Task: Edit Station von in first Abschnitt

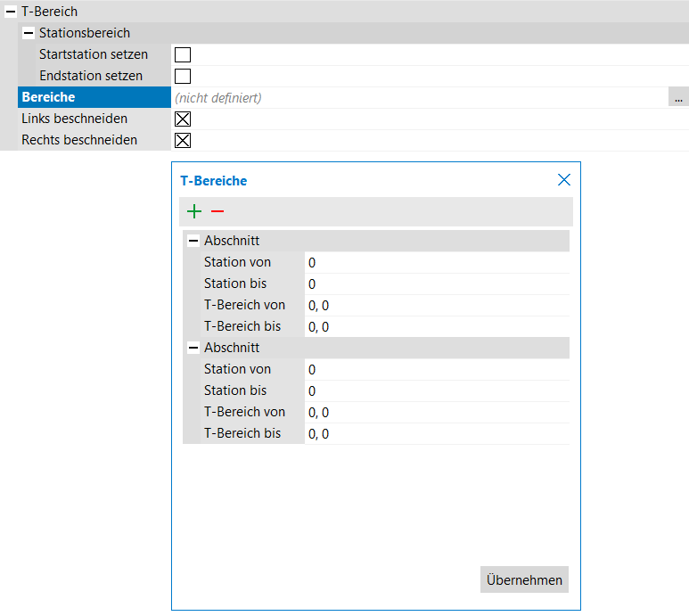Action: coord(436,263)
